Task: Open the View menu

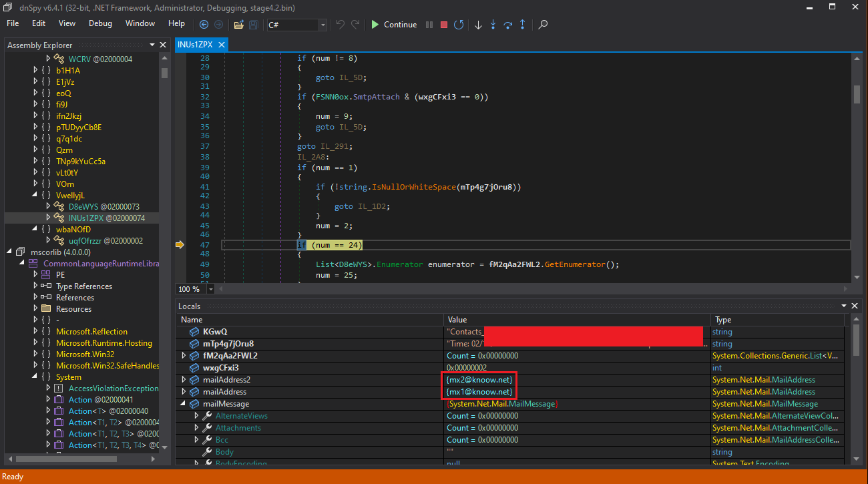Action: click(x=67, y=23)
